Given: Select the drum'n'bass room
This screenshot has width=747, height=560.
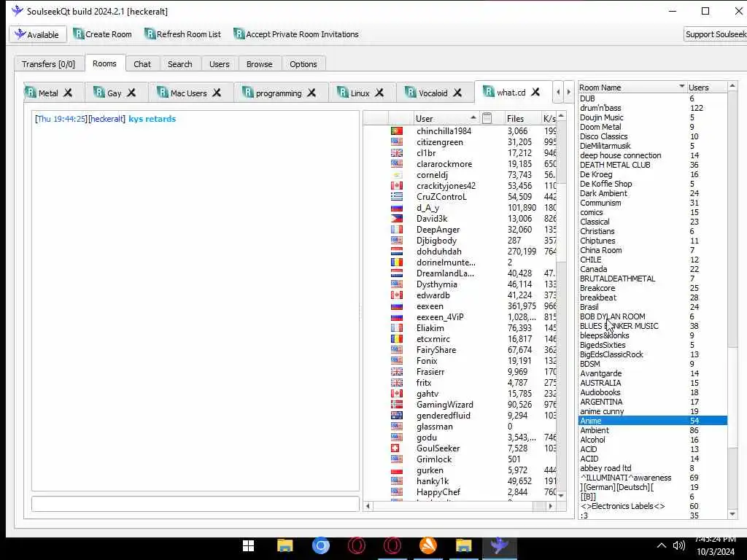Looking at the screenshot, I should 653,108.
